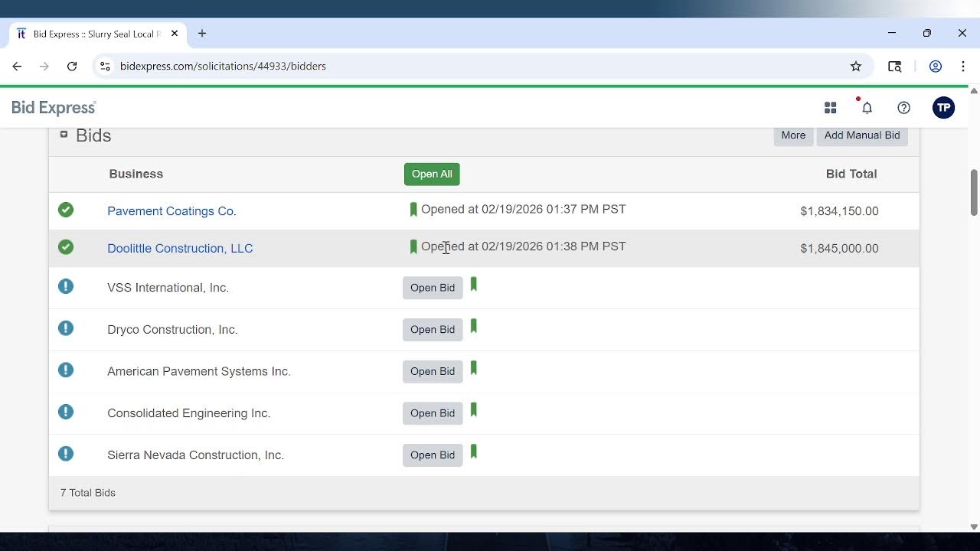The width and height of the screenshot is (980, 551).
Task: Click the bookmark beside Doolittle opened time
Action: click(x=413, y=247)
